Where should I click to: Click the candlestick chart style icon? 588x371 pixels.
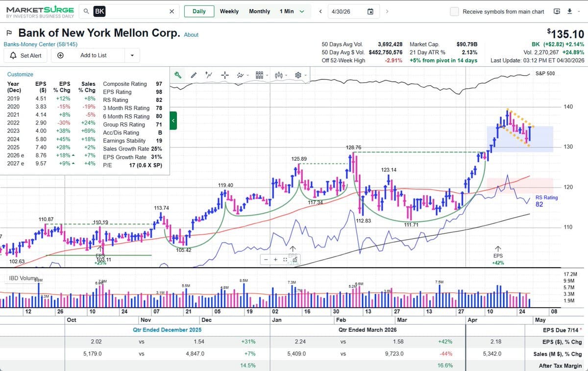[278, 75]
